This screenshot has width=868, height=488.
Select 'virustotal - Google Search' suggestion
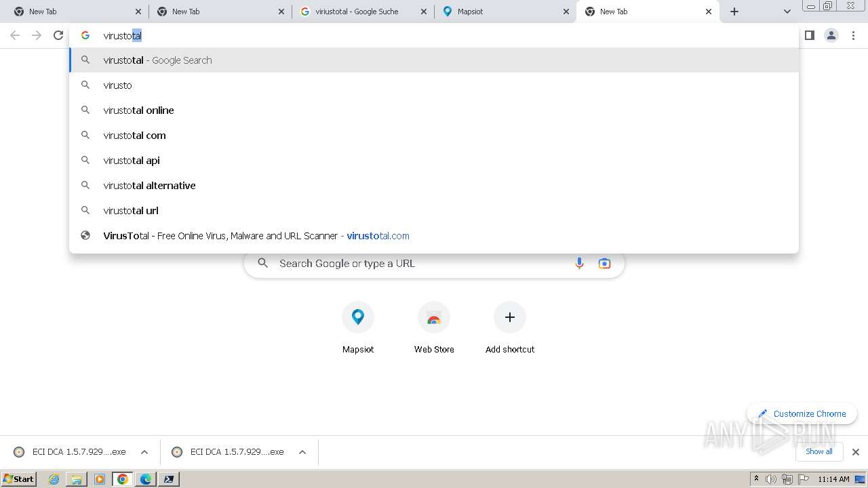pyautogui.click(x=434, y=60)
